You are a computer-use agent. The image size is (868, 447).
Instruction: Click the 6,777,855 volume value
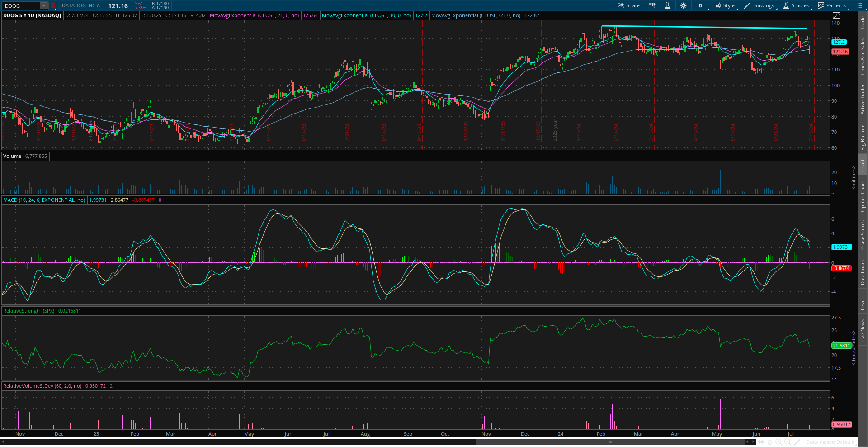(x=36, y=156)
